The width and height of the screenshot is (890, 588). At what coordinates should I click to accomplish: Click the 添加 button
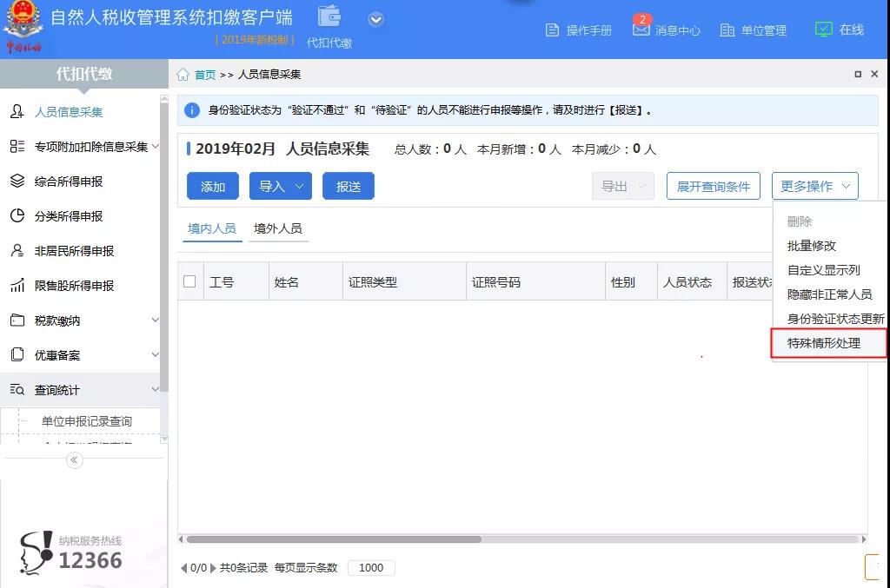pyautogui.click(x=212, y=186)
